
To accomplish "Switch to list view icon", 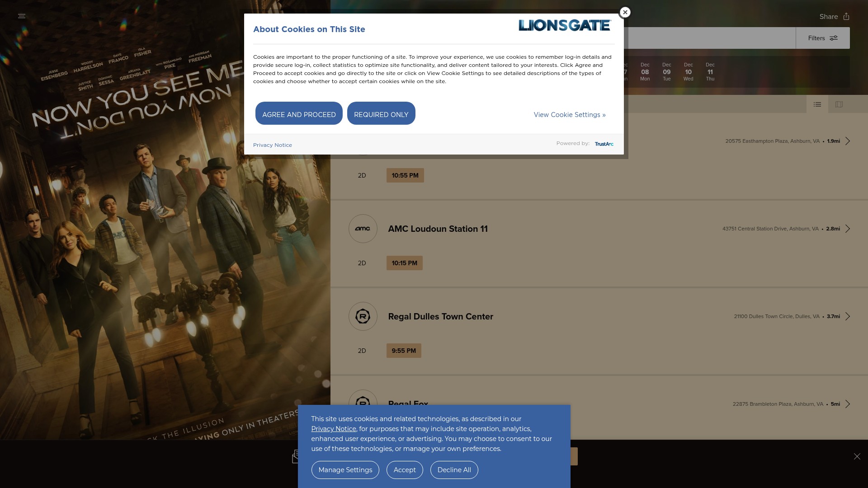I will [817, 104].
